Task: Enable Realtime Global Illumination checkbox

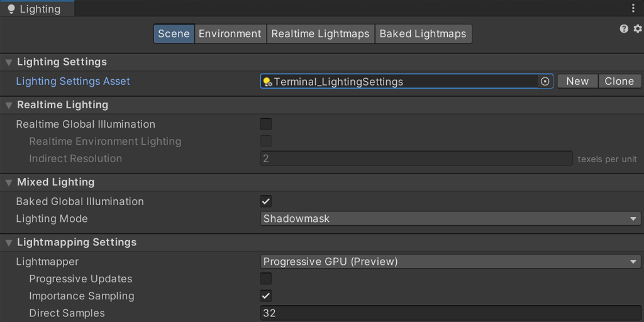Action: tap(266, 125)
